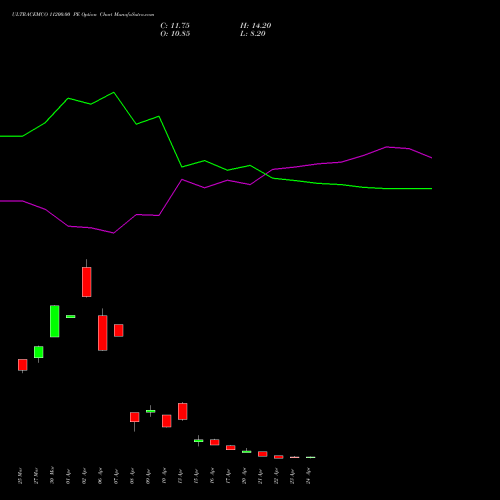This screenshot has width=500, height=500.
Task: Click the chart title text ULTRACEMCO PE Option Chart
Action: coord(83,14)
